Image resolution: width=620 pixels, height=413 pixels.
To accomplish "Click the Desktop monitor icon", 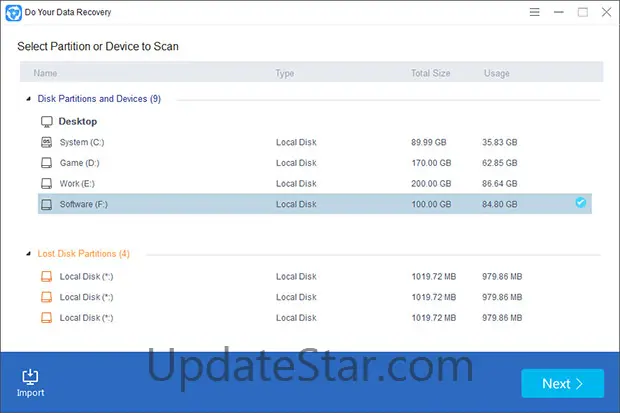I will point(47,121).
